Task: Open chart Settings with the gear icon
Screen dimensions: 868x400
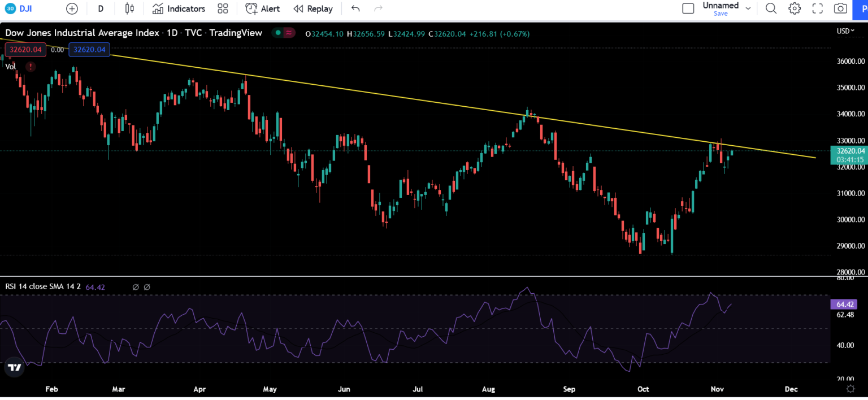Action: (794, 8)
